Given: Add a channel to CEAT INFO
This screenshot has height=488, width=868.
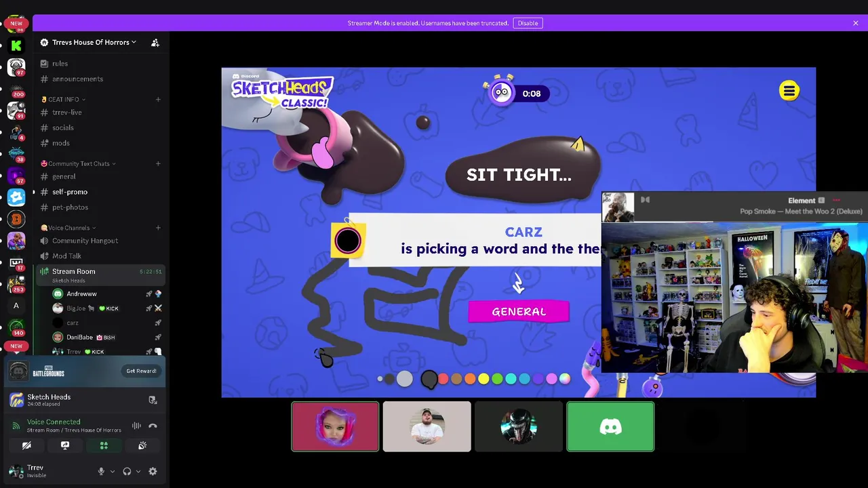Looking at the screenshot, I should click(x=158, y=99).
